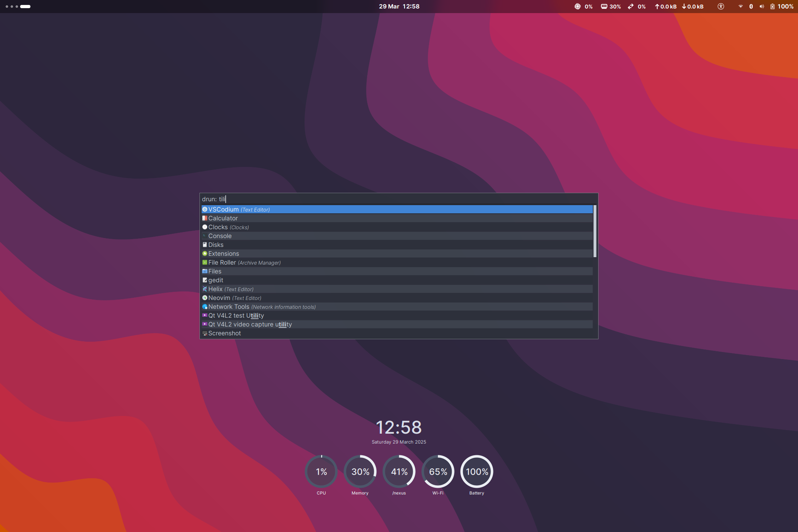Open the top bar date and clock
This screenshot has width=798, height=532.
click(399, 6)
